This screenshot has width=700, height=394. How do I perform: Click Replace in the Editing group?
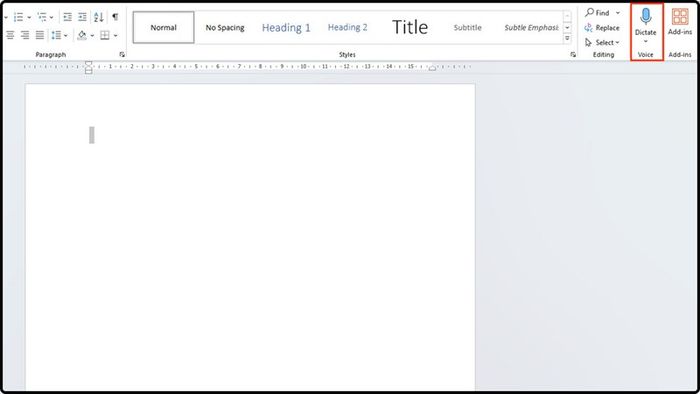click(602, 28)
